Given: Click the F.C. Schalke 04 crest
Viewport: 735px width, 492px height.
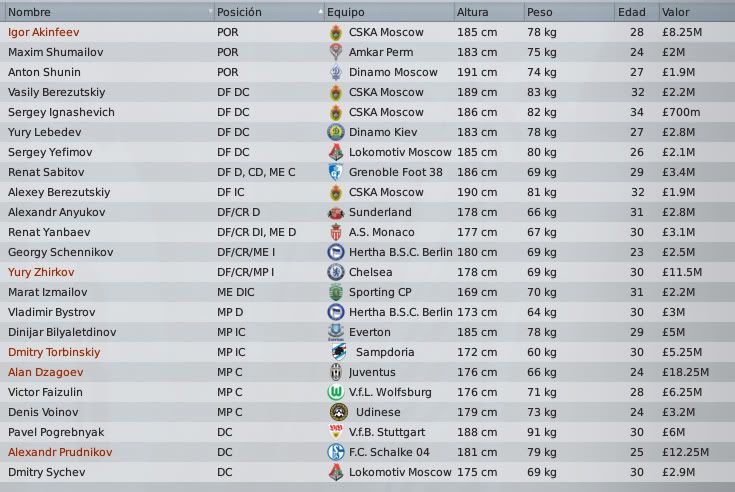Looking at the screenshot, I should pos(335,452).
